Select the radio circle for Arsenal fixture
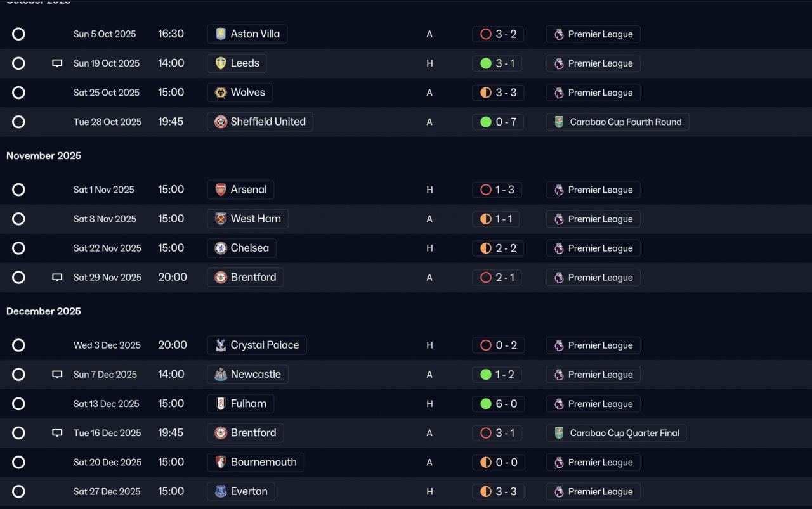This screenshot has width=812, height=509. pos(19,190)
